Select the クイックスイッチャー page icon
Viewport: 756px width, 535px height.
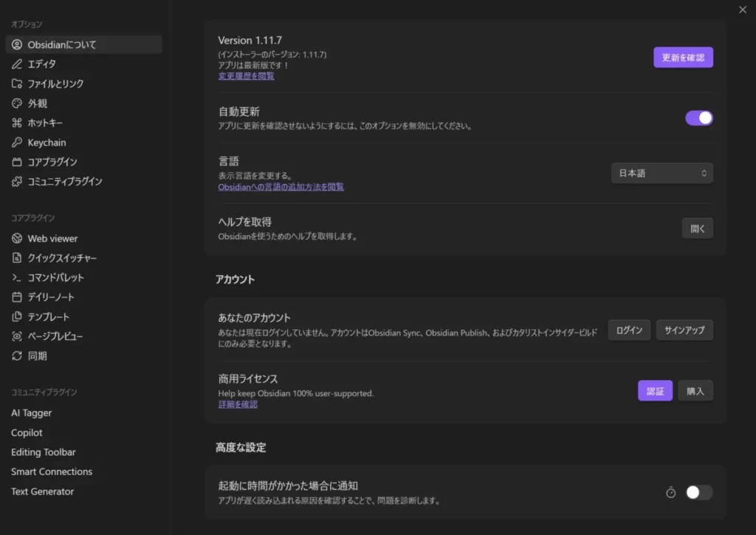(x=16, y=258)
